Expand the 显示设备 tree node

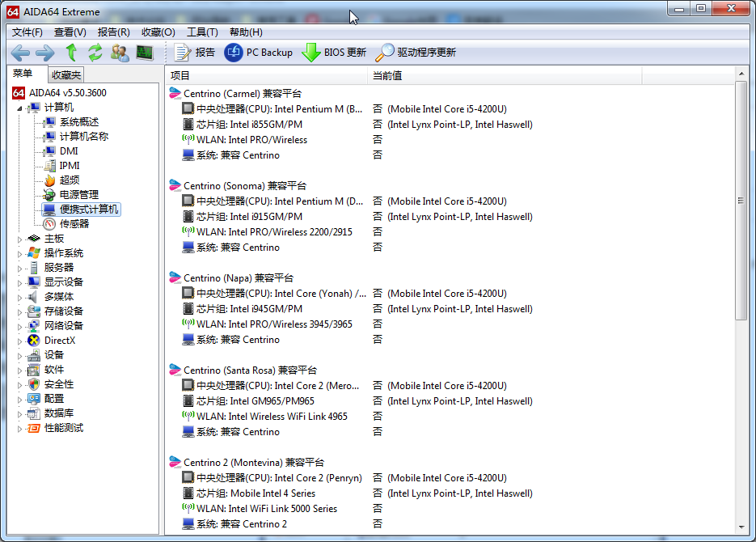pos(19,283)
